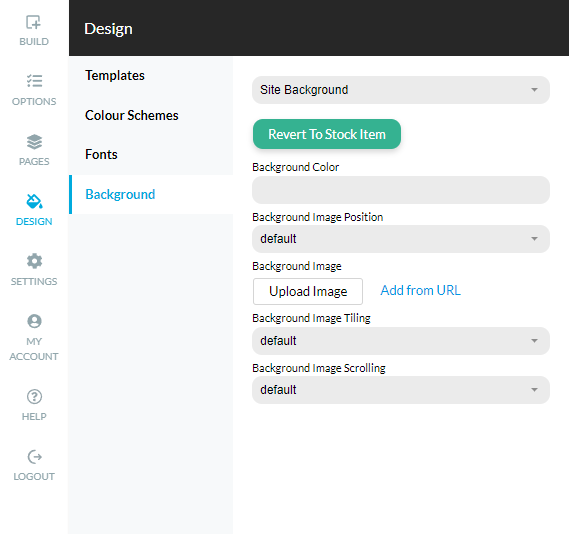Click the Options checklist icon

tap(34, 81)
